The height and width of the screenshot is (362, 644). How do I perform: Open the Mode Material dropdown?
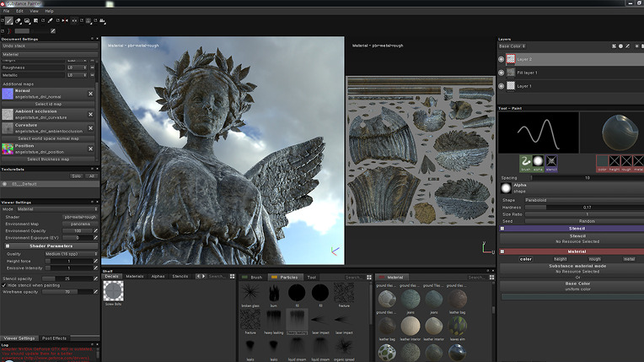coord(57,209)
